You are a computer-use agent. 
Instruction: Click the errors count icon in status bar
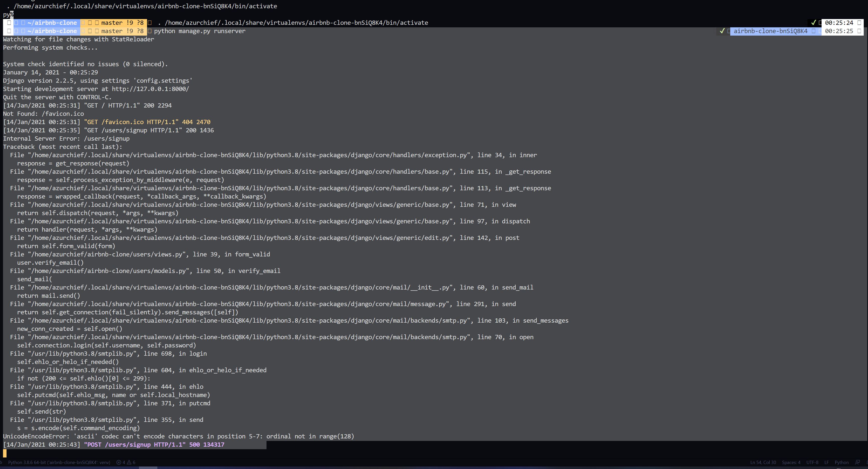pos(119,462)
